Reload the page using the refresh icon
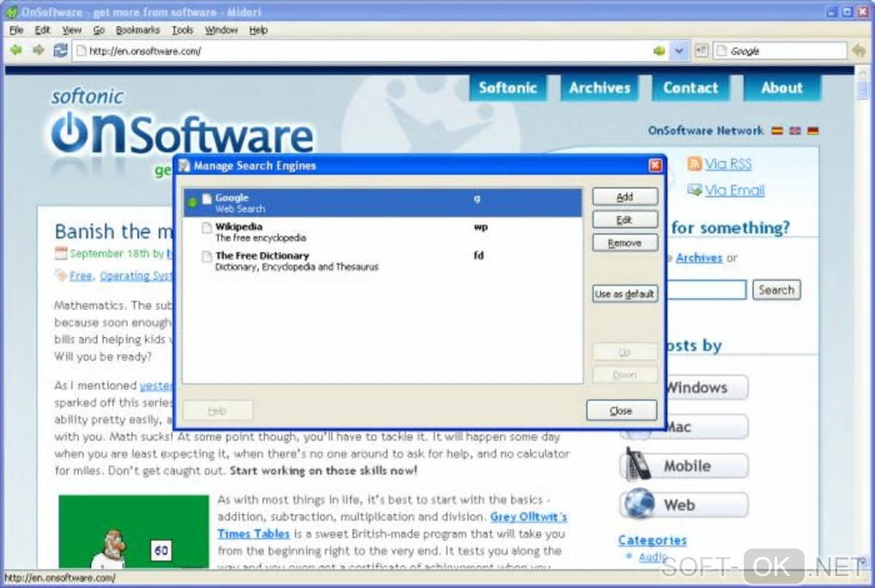Image resolution: width=875 pixels, height=588 pixels. tap(60, 51)
